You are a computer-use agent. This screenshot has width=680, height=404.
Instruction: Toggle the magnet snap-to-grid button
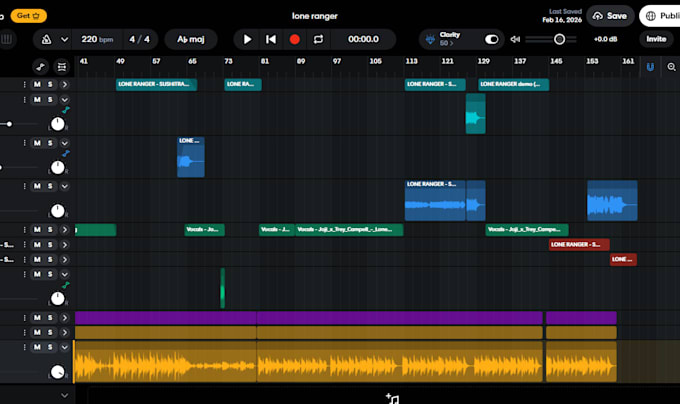pyautogui.click(x=650, y=67)
